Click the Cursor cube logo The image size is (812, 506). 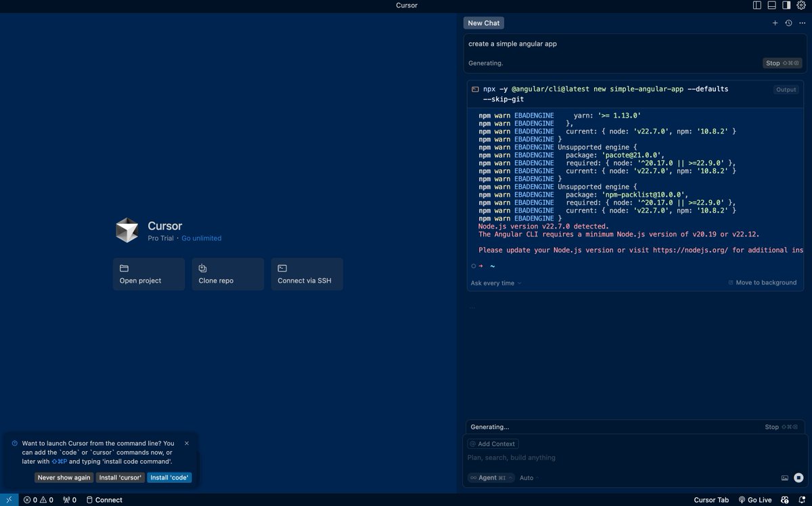pyautogui.click(x=127, y=230)
